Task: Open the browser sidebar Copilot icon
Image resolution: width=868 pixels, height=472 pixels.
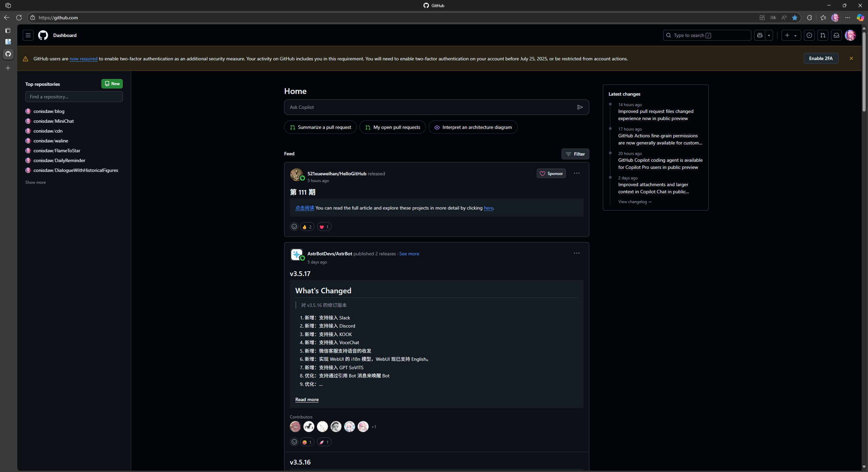Action: [x=860, y=18]
